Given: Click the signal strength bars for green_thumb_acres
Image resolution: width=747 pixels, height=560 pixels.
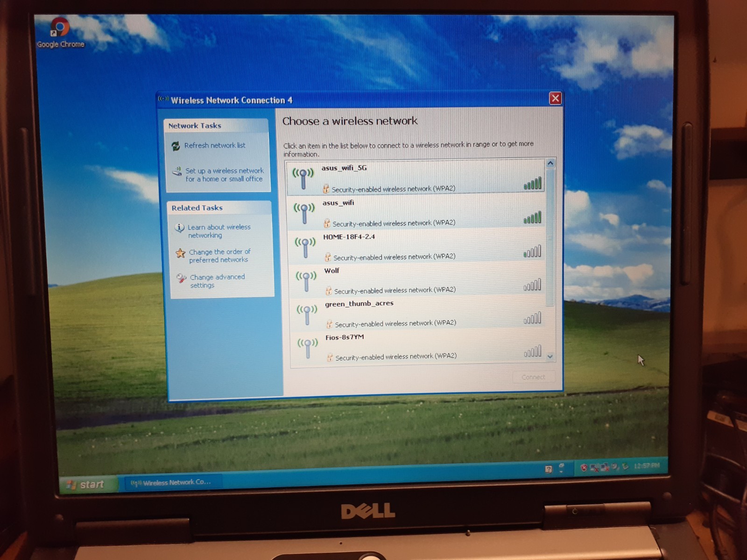Looking at the screenshot, I should pyautogui.click(x=533, y=318).
